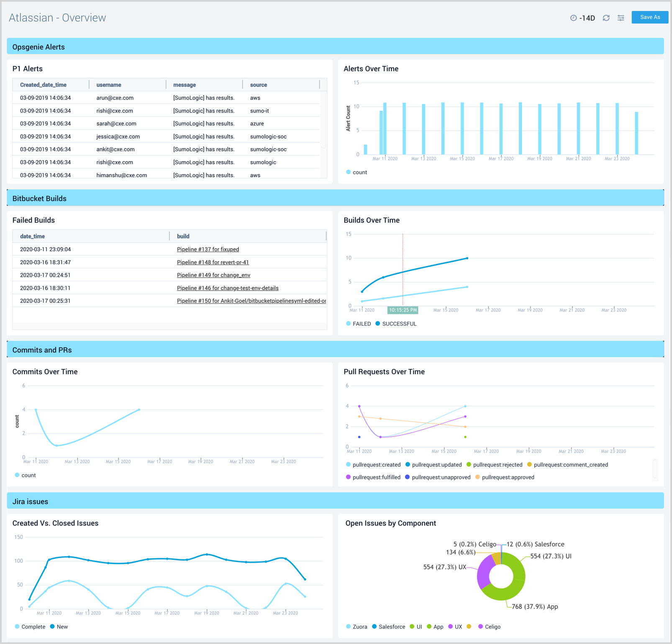Image resolution: width=672 pixels, height=644 pixels.
Task: Open Pipeline #137 for fixuped link
Action: click(x=208, y=249)
